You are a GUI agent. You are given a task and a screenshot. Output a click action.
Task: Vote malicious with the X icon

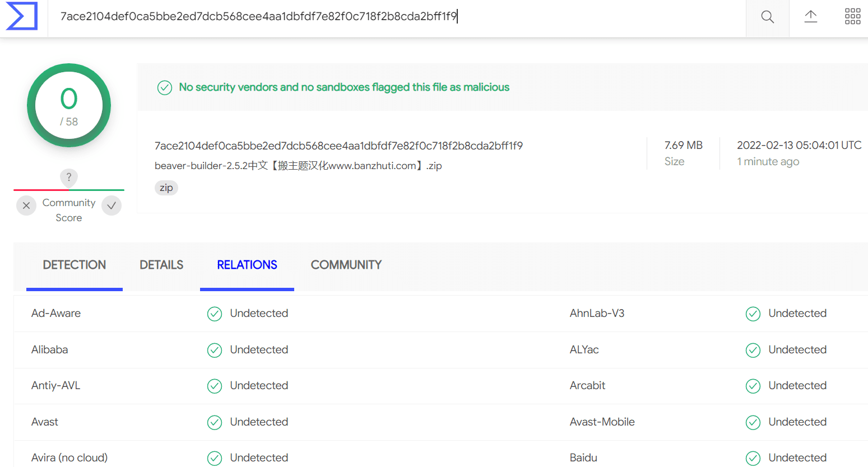[26, 206]
